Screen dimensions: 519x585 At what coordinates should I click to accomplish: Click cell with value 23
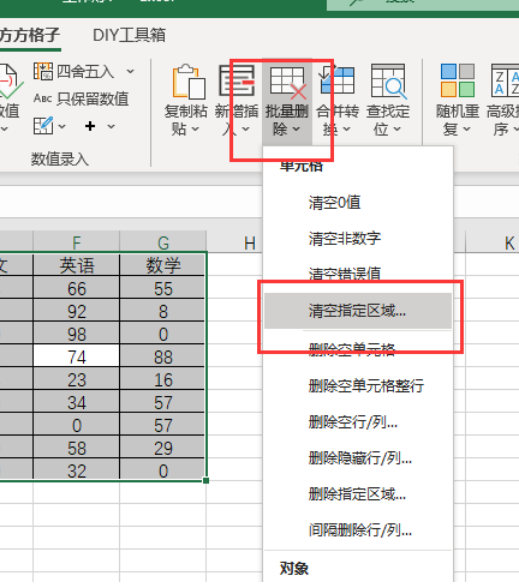pyautogui.click(x=76, y=379)
